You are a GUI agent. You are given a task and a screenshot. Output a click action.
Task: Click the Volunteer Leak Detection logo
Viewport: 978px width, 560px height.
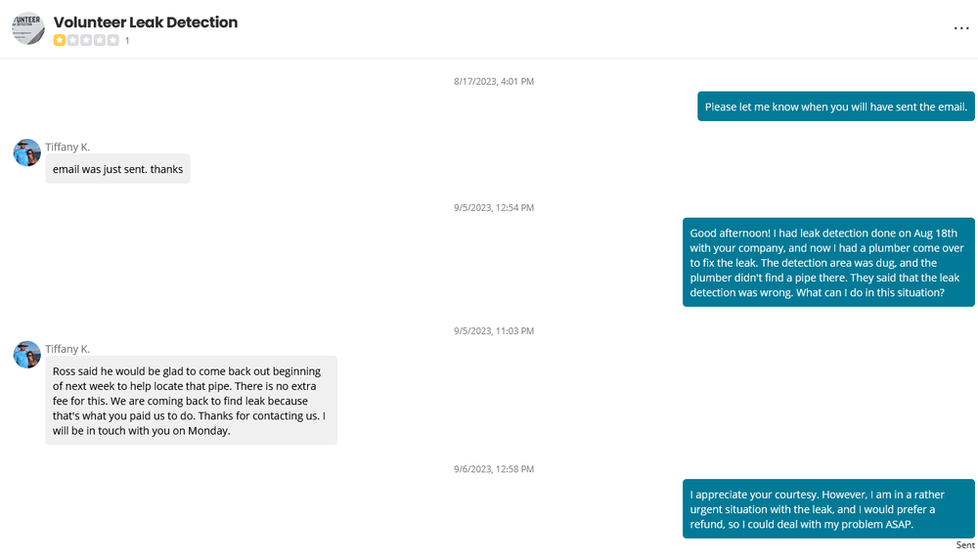click(28, 28)
